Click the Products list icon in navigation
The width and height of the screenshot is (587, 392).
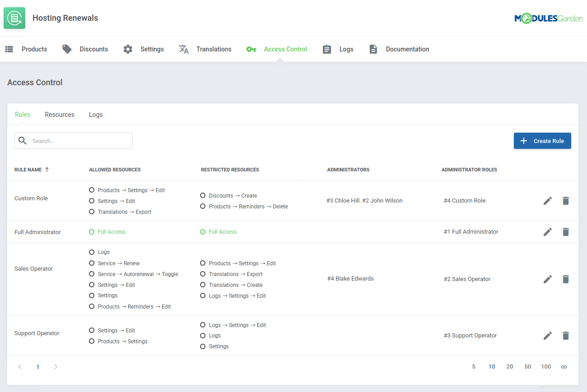tap(9, 49)
